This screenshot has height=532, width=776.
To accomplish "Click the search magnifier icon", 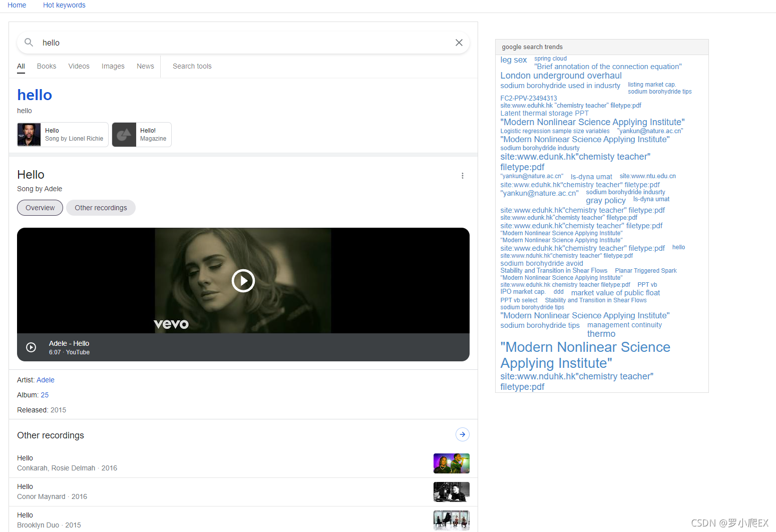I will 29,43.
